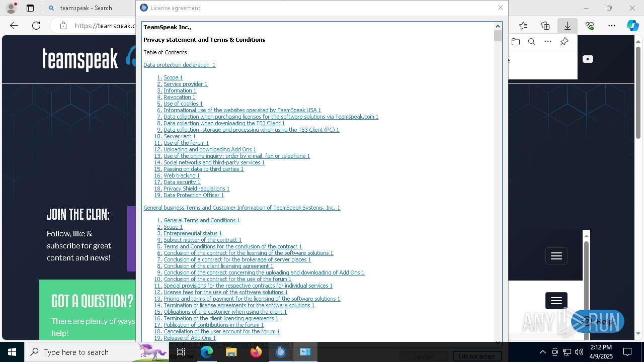Search downloads with the magnifier icon

[x=532, y=42]
